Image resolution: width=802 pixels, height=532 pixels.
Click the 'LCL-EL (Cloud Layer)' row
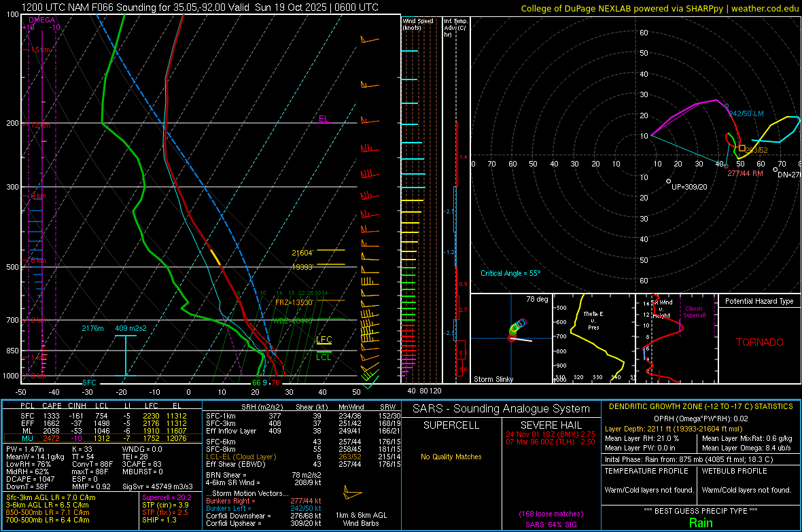[303, 457]
